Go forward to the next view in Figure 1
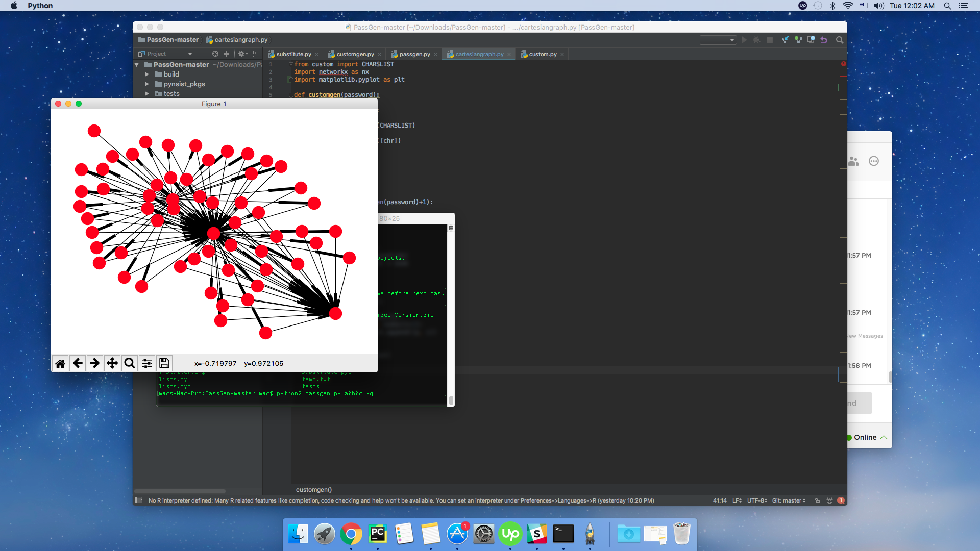980x551 pixels. tap(95, 363)
